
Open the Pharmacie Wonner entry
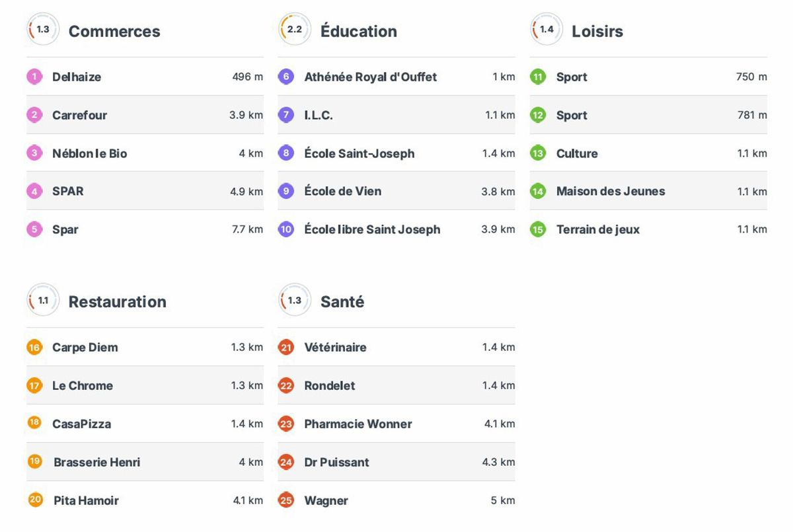[358, 424]
